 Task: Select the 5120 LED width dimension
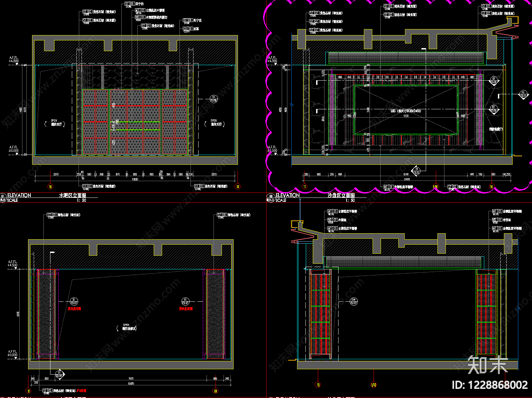pyautogui.click(x=406, y=116)
